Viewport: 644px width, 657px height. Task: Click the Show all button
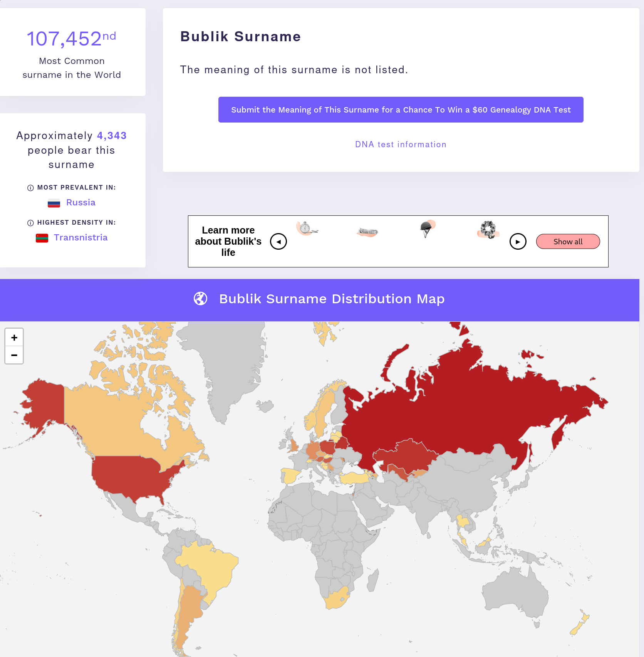point(568,242)
